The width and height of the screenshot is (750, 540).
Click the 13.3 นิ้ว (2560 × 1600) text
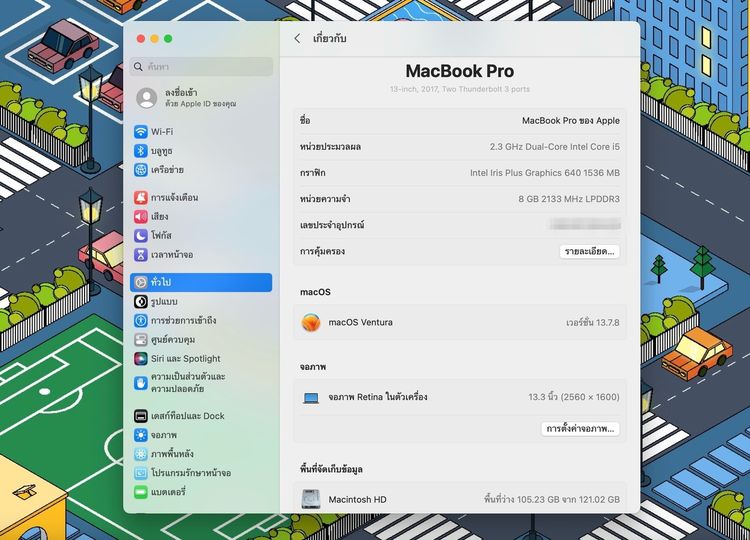click(x=574, y=397)
